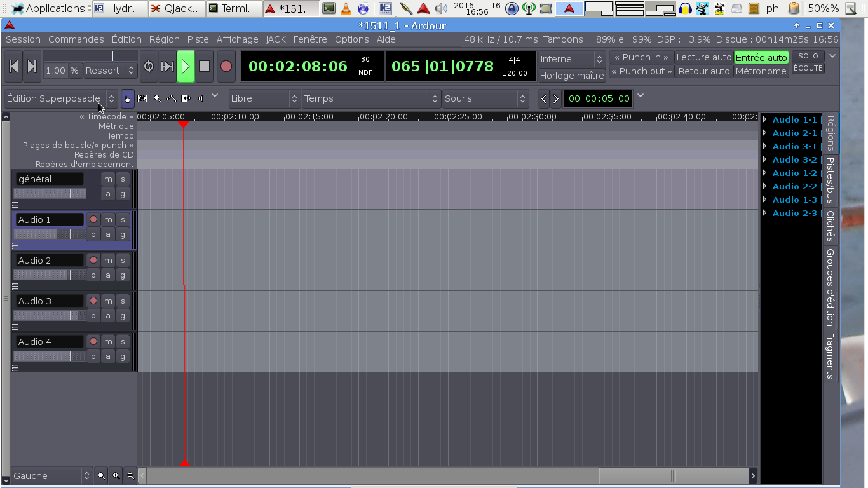This screenshot has width=868, height=488.
Task: Open the Piste menu
Action: coord(198,39)
